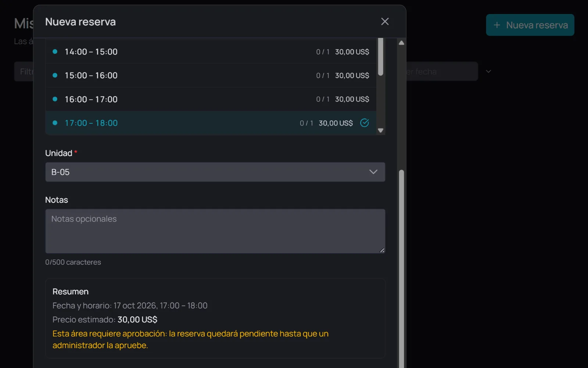Click the teal dot beside 14:00 slot
The width and height of the screenshot is (588, 368).
(55, 52)
